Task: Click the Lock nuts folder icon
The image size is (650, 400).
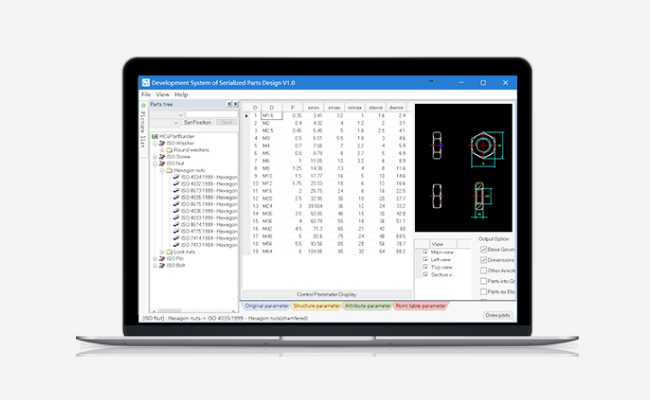Action: coord(168,252)
